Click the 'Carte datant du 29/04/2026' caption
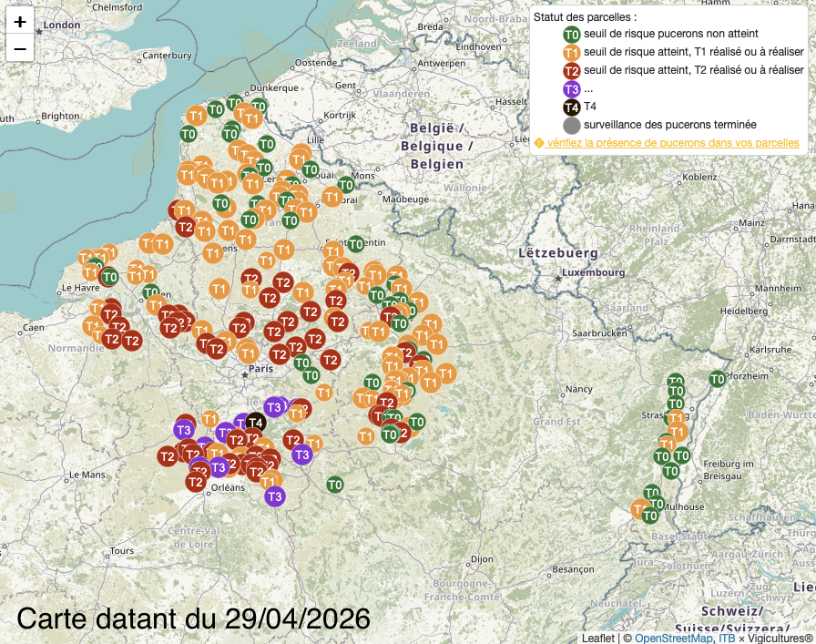816x644 pixels. point(194,618)
